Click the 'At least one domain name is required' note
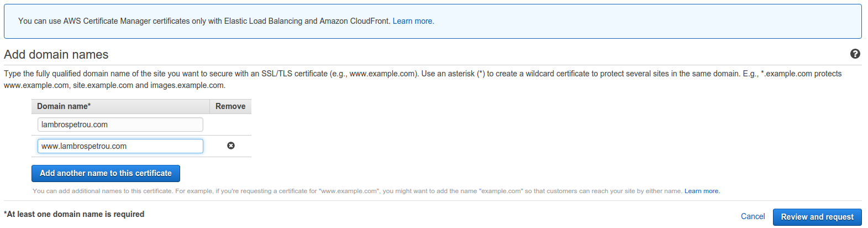Screen dimensions: 868x228 click(75, 214)
